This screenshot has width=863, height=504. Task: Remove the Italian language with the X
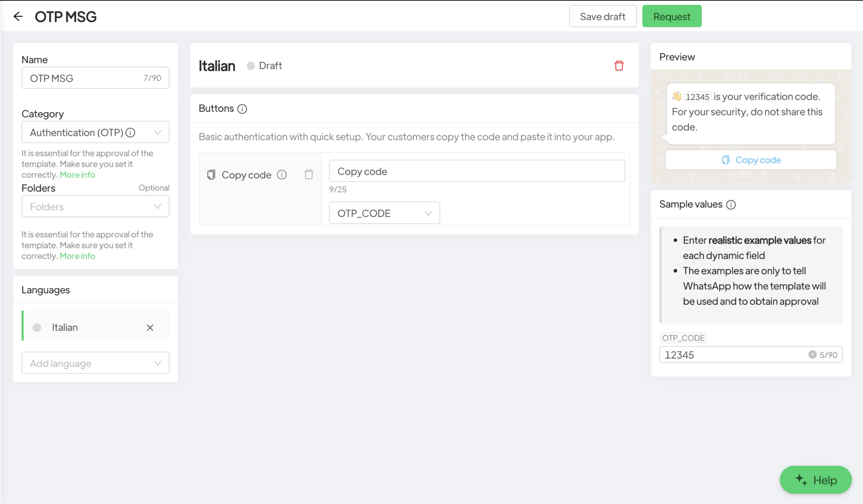pyautogui.click(x=150, y=327)
